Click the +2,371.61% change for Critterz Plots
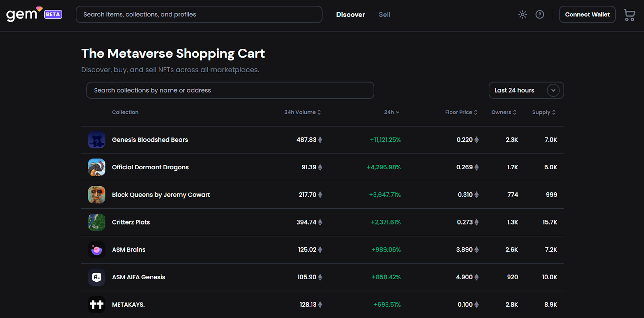This screenshot has height=318, width=644. coord(386,222)
